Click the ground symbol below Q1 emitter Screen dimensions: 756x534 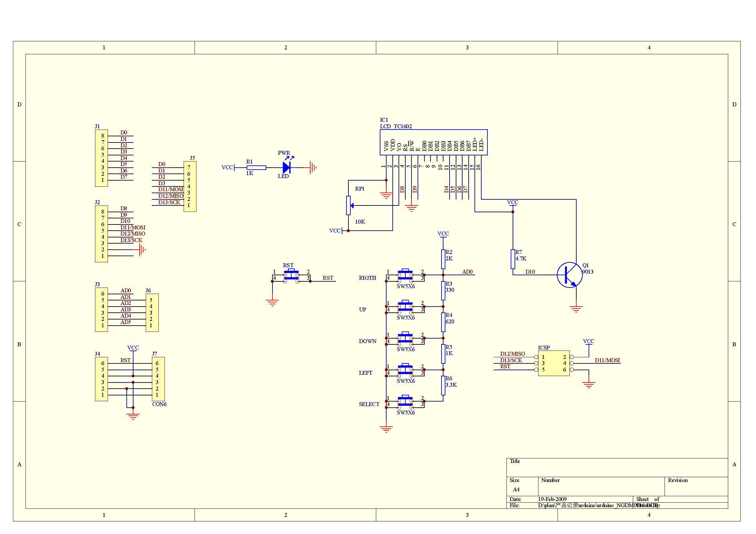tap(576, 309)
